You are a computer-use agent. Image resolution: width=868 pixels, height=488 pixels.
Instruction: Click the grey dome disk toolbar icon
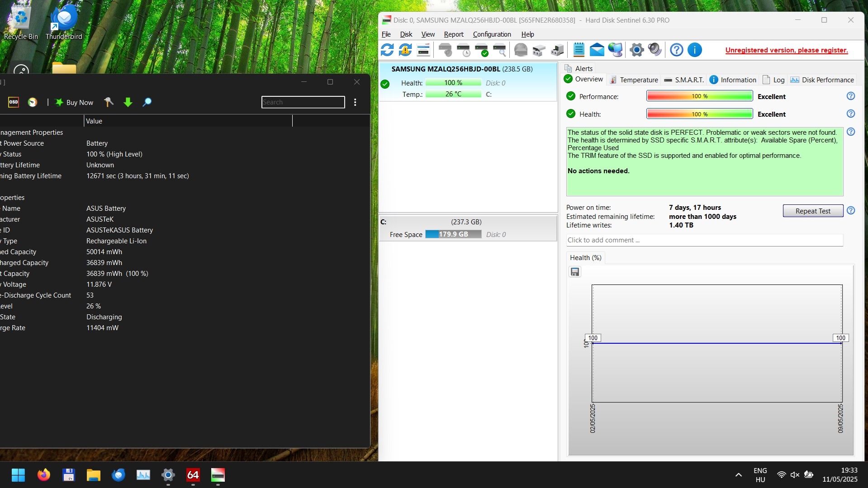tap(521, 50)
